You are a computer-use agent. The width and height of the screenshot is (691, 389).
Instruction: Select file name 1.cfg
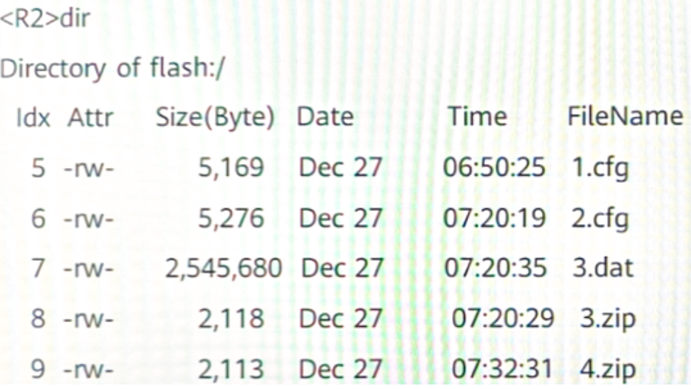[600, 169]
